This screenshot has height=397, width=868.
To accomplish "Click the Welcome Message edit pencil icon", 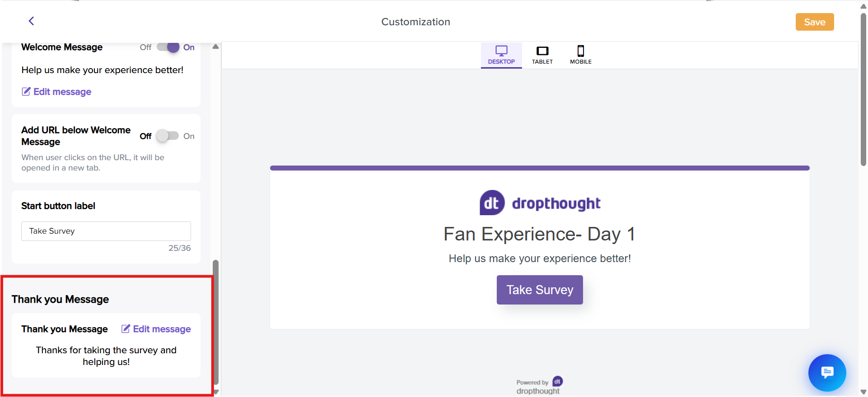I will [x=26, y=92].
